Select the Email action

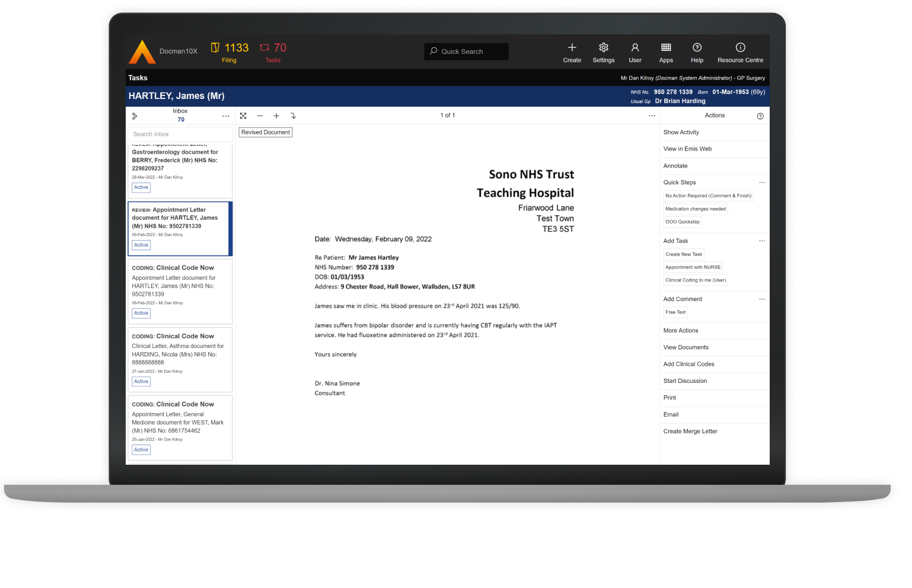point(715,414)
